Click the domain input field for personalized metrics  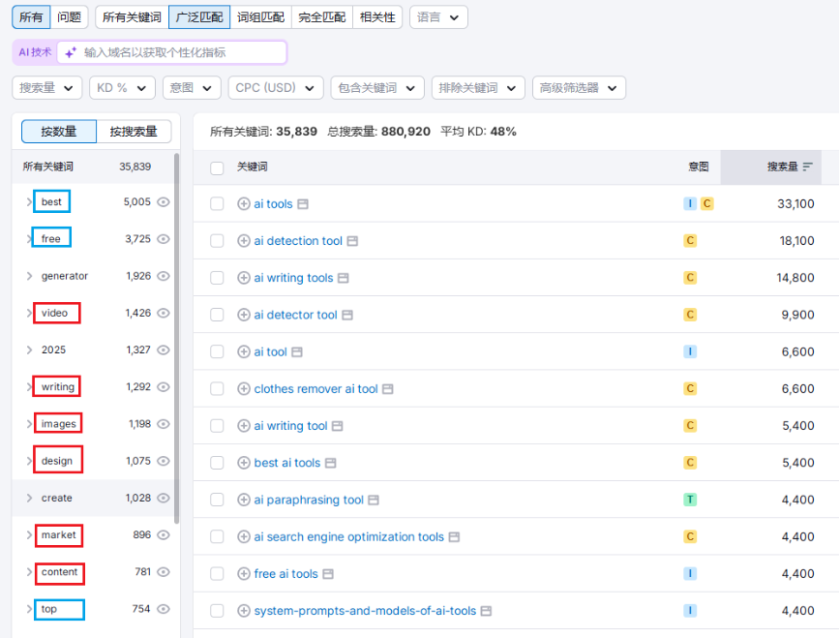[x=181, y=52]
